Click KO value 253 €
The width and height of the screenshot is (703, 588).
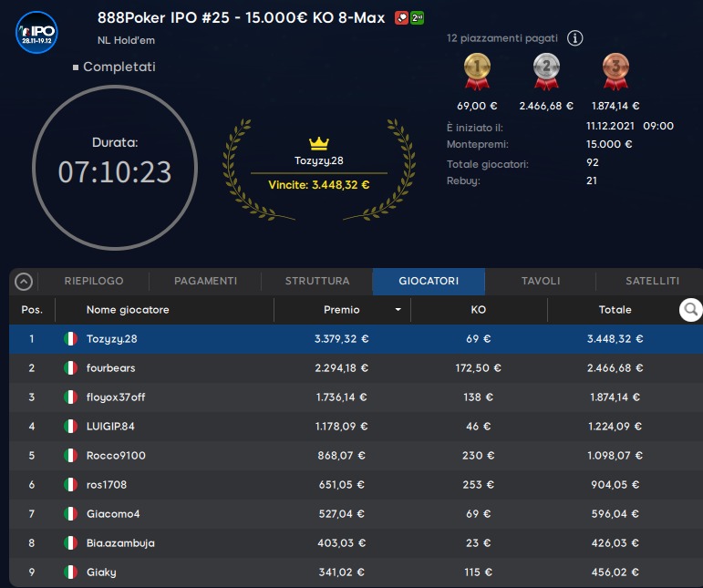[478, 484]
